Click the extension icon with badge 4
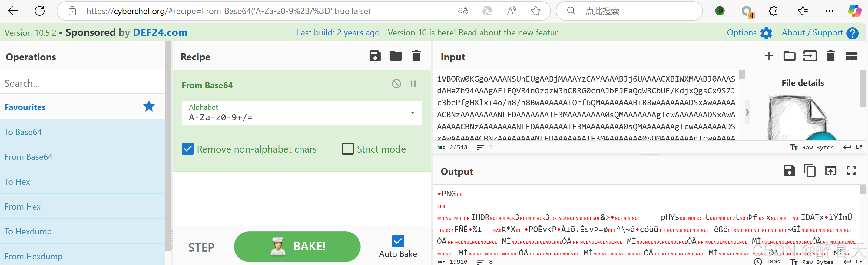Screen dimensions: 868x265 (x=747, y=12)
